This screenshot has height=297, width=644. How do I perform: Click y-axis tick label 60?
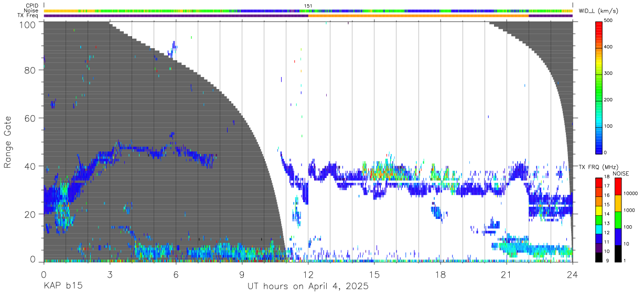pyautogui.click(x=30, y=118)
